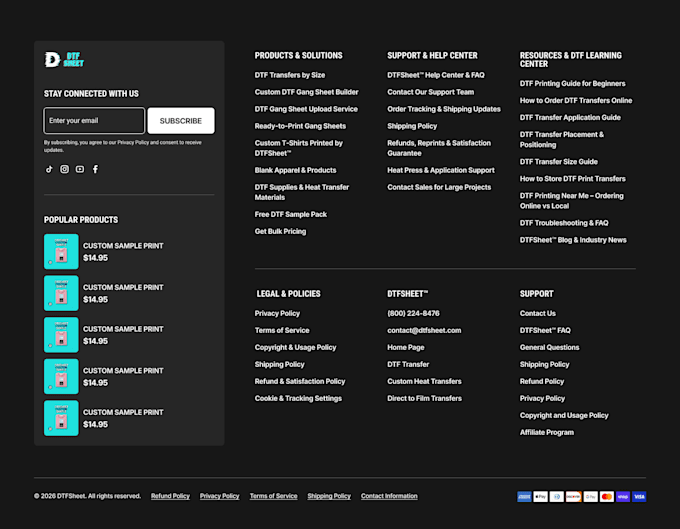Viewport: 680px width, 529px height.
Task: Open the Affiliate Program link
Action: 547,432
